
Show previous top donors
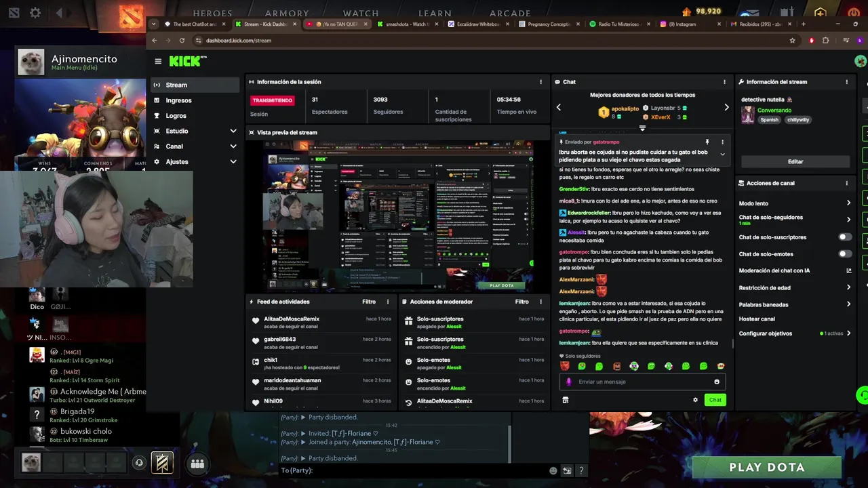(x=559, y=107)
